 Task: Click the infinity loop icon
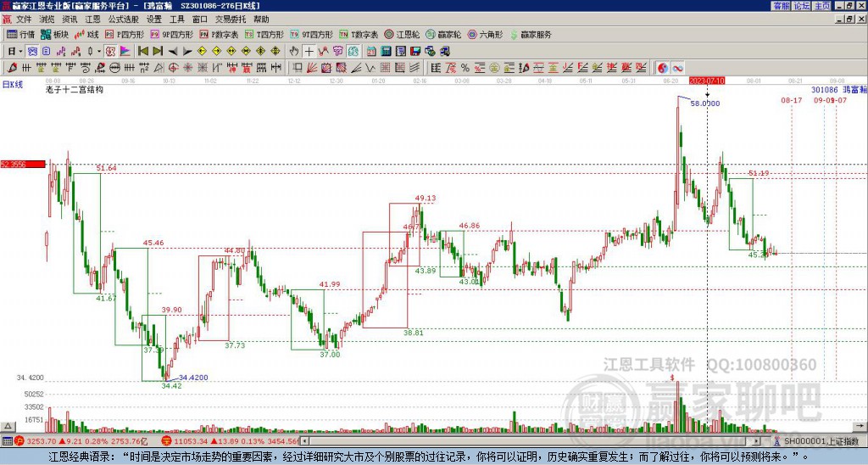(x=677, y=68)
